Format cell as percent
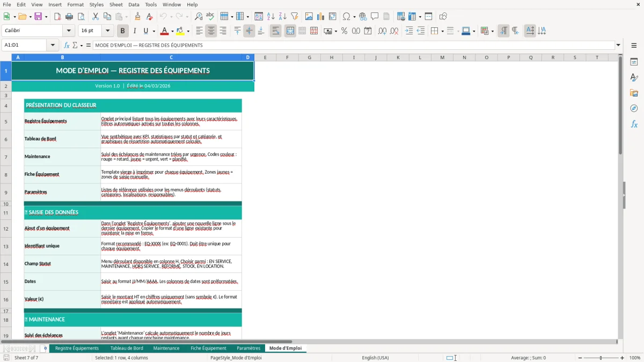 click(x=344, y=31)
